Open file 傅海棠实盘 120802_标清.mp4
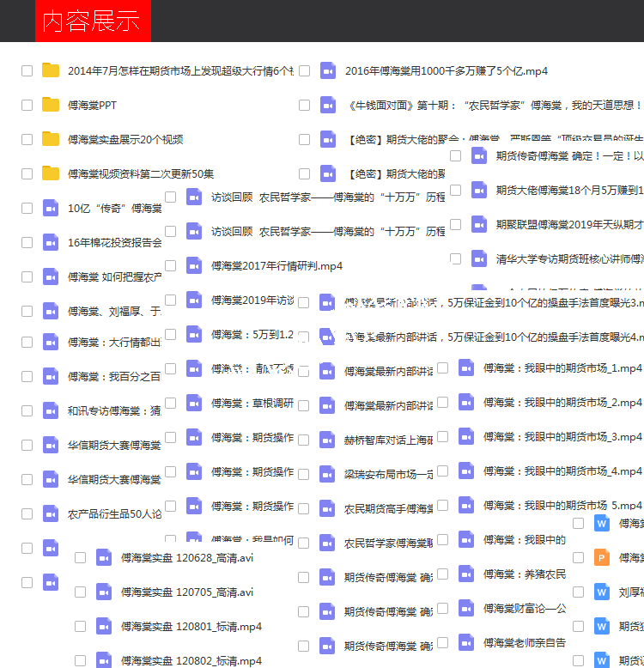This screenshot has height=668, width=644. point(191,660)
